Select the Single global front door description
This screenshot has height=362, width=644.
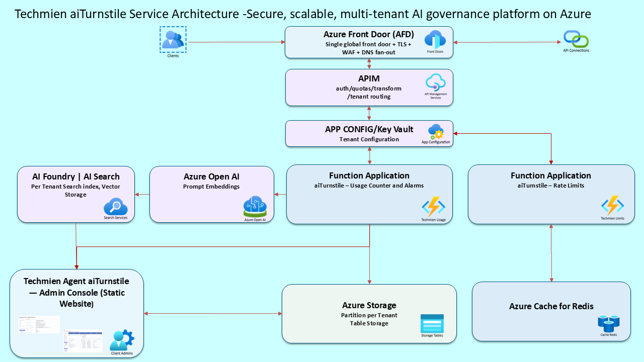click(x=369, y=48)
